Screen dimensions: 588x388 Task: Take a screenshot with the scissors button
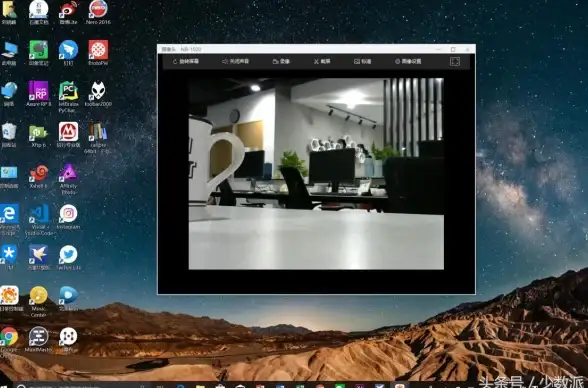coord(322,61)
